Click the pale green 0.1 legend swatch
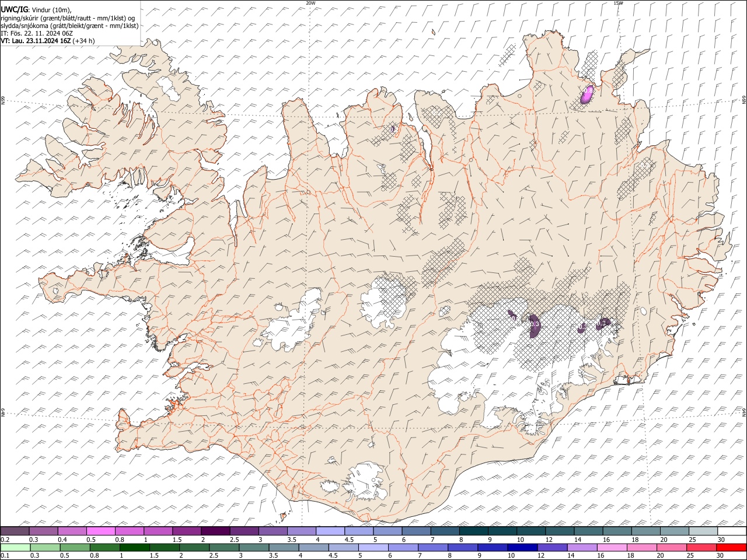The image size is (747, 560). (15, 547)
